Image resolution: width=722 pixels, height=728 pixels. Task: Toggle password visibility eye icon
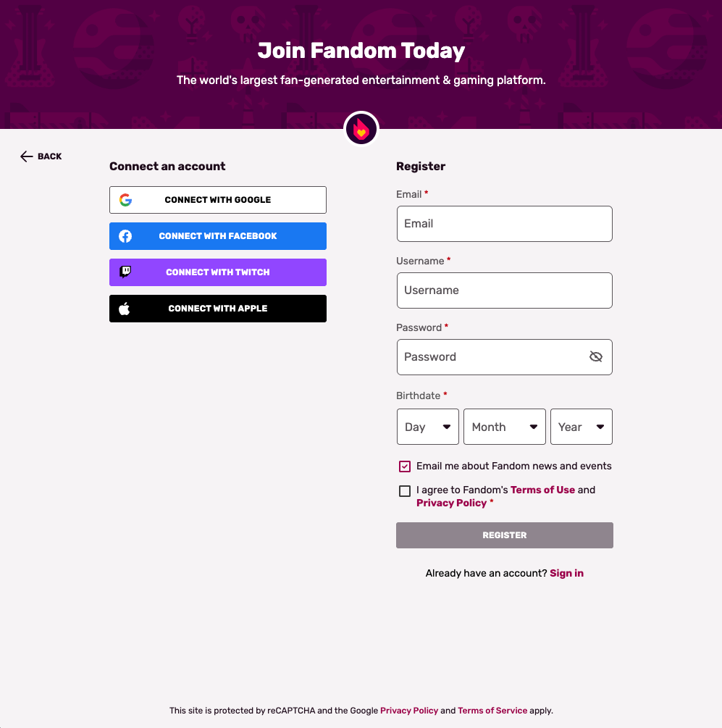coord(596,357)
